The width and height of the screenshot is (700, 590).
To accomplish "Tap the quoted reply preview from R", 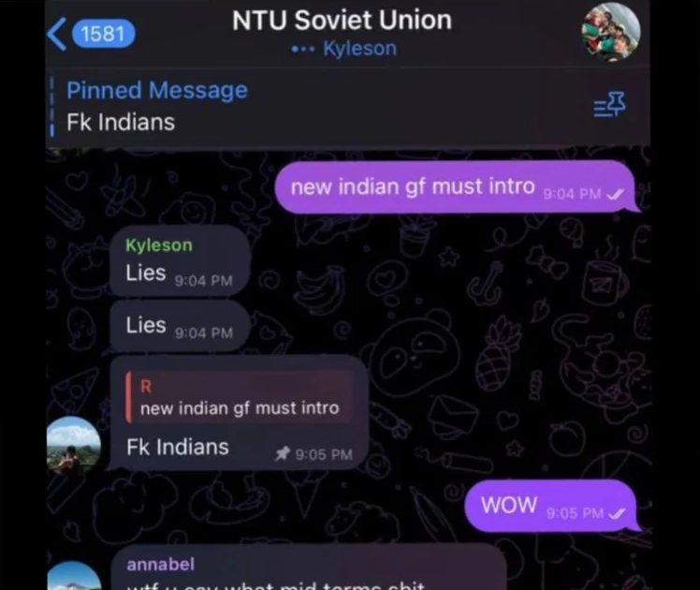I will tap(240, 397).
